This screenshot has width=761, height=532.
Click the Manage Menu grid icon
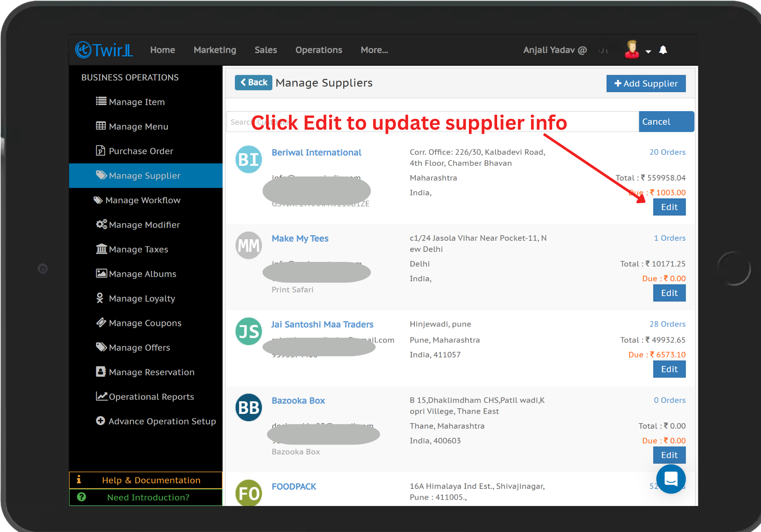tap(101, 126)
